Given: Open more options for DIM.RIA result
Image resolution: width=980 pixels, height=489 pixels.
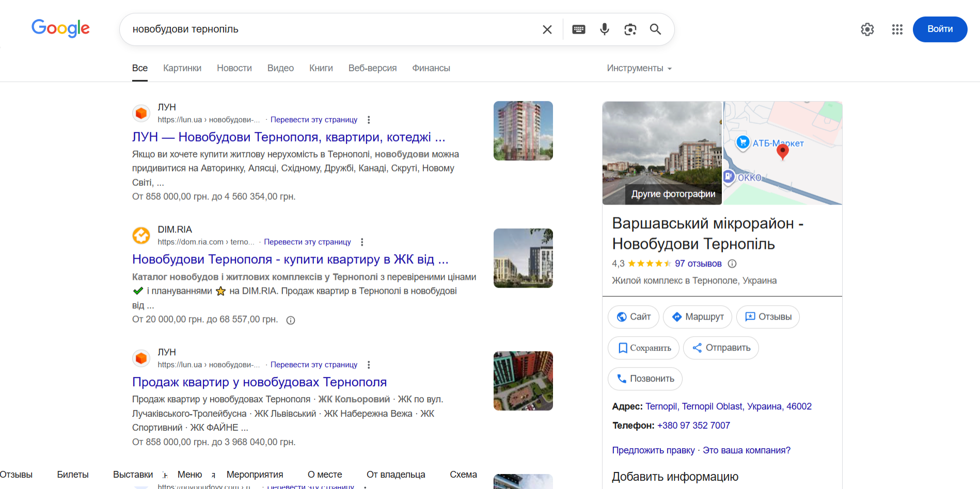Looking at the screenshot, I should 362,242.
